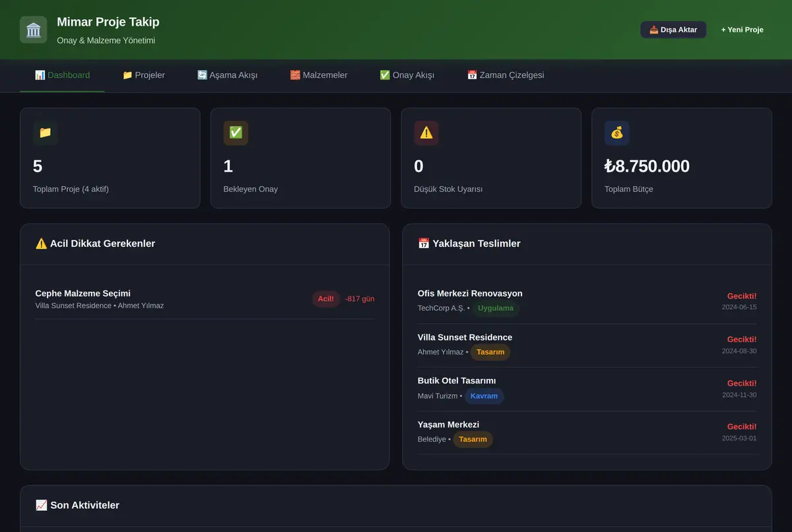Click the Tasarım badge next to Ahmet Yılmaz
Screen dimensions: 792x532
[x=490, y=352]
